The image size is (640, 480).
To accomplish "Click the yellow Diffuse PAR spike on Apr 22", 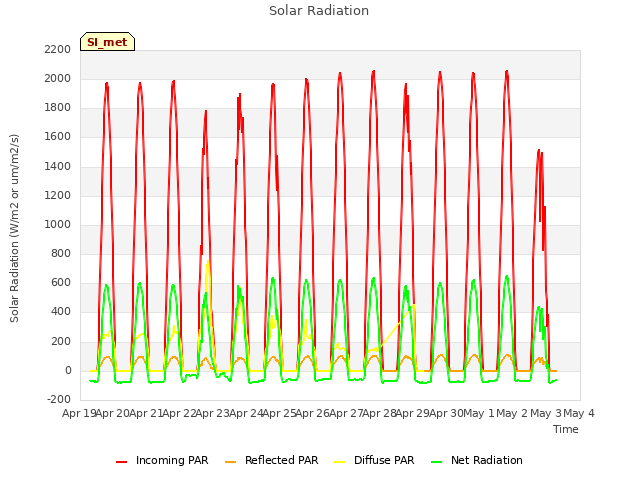I will coord(208,263).
